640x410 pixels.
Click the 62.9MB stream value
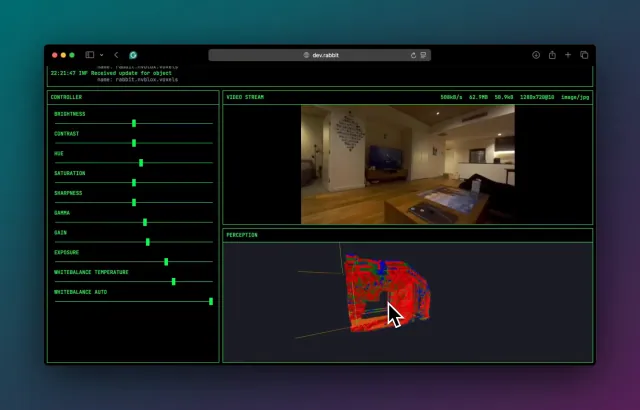click(x=478, y=97)
